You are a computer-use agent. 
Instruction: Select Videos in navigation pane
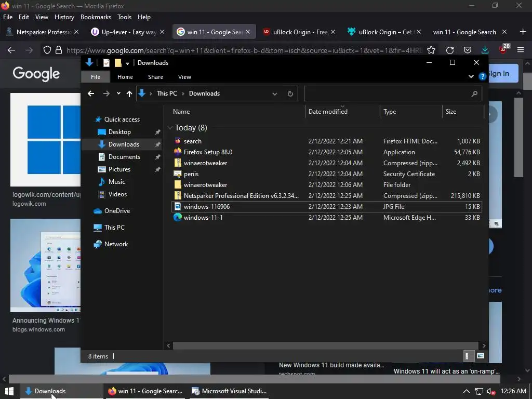click(117, 194)
